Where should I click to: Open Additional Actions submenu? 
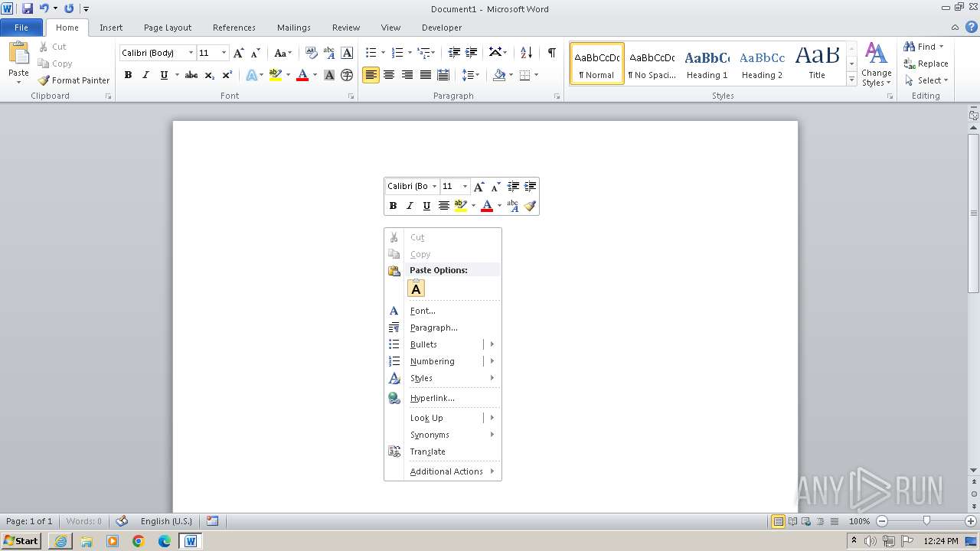(x=443, y=471)
